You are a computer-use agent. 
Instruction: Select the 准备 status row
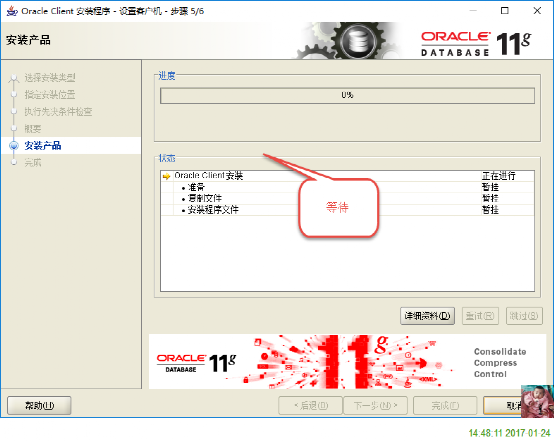[x=347, y=187]
